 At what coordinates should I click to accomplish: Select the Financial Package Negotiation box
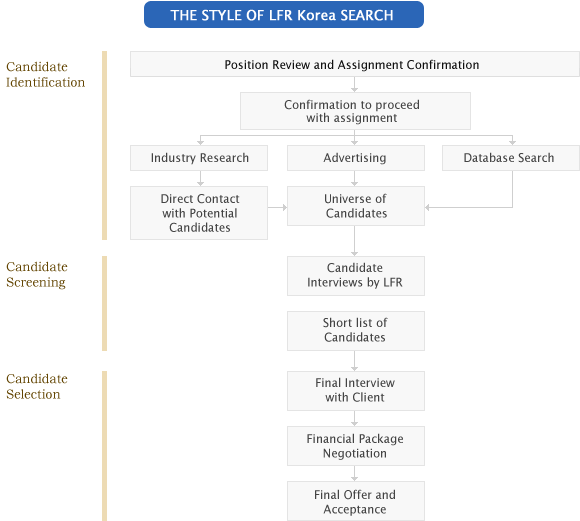[355, 446]
